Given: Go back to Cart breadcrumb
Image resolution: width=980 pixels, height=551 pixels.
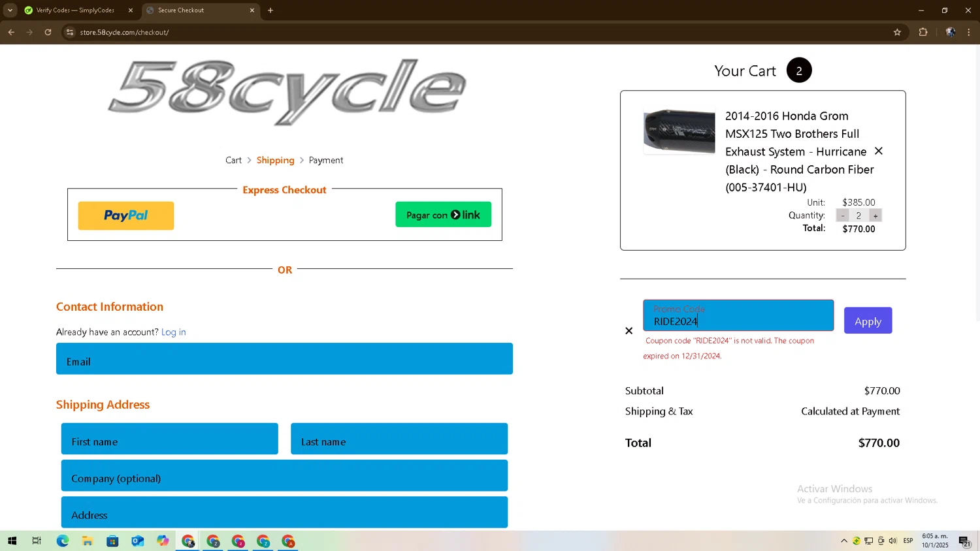Looking at the screenshot, I should click(x=233, y=160).
